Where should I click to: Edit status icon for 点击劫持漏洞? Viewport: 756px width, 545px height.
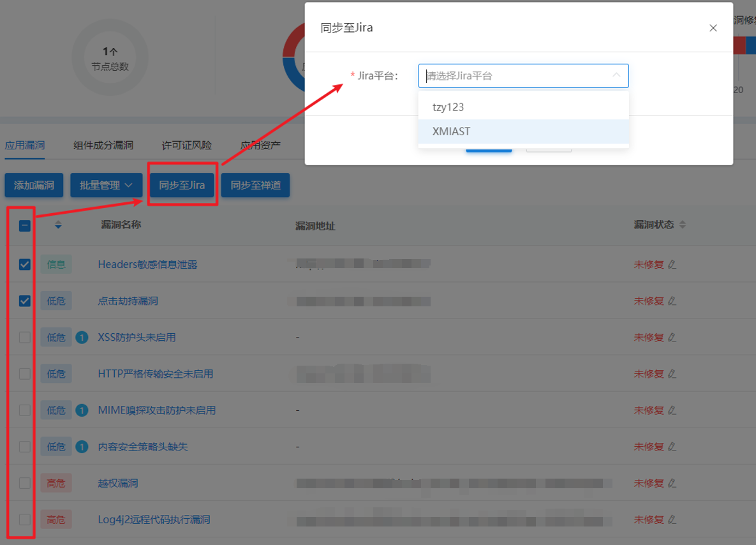672,301
